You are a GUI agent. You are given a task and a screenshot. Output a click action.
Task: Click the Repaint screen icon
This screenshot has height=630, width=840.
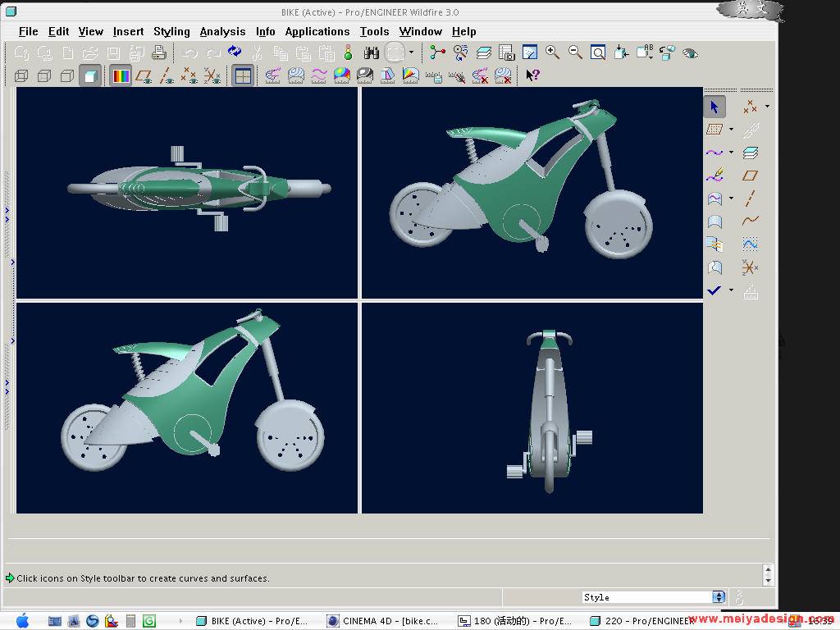[x=529, y=52]
